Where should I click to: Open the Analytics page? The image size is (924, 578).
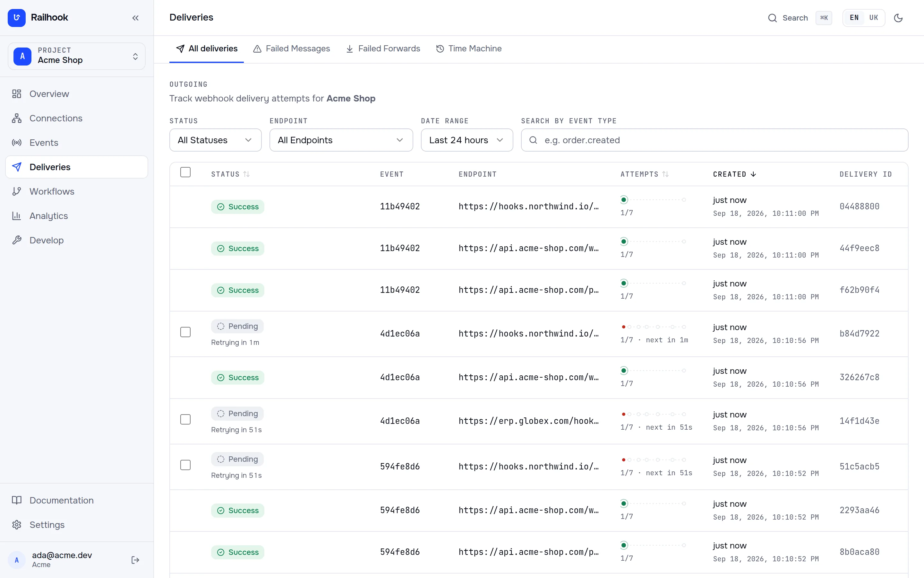[x=76, y=215]
